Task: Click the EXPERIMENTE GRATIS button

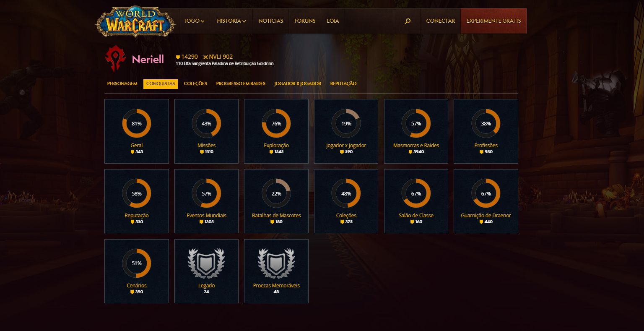Action: pos(493,21)
